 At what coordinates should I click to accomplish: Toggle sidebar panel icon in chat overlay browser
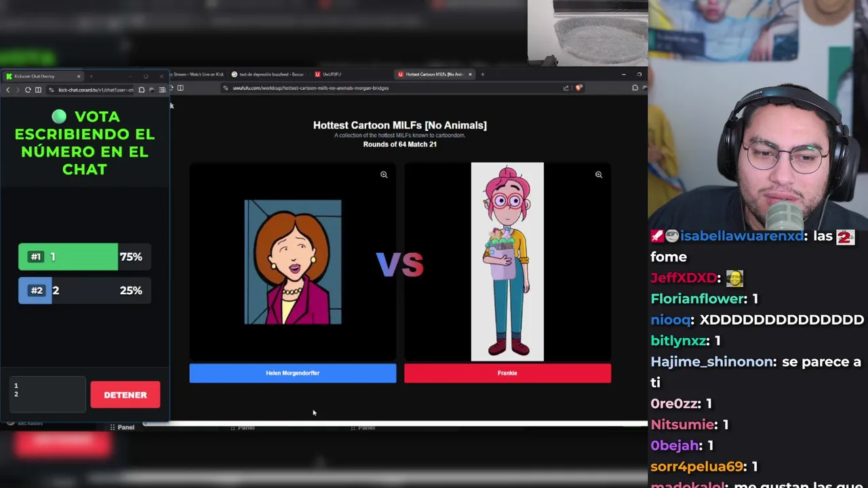(x=38, y=90)
